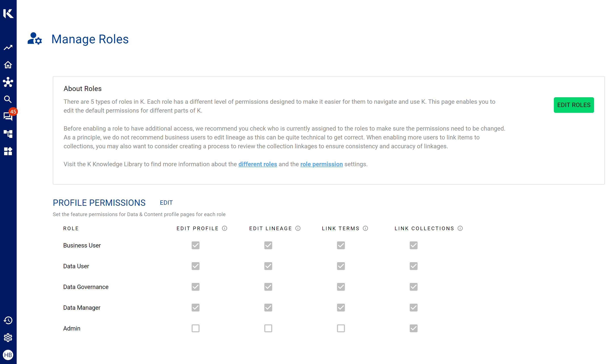Open the data ecosystem graph icon
This screenshot has height=364, width=609.
(x=8, y=82)
